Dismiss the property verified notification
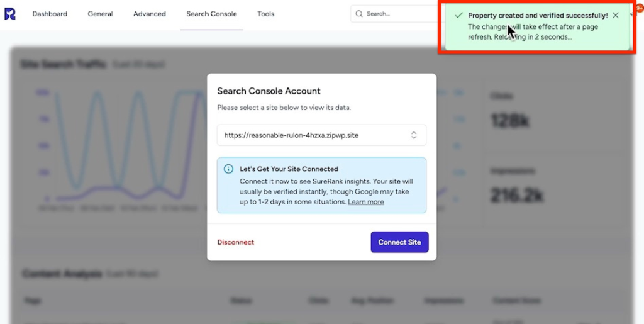644x324 pixels. coord(616,15)
